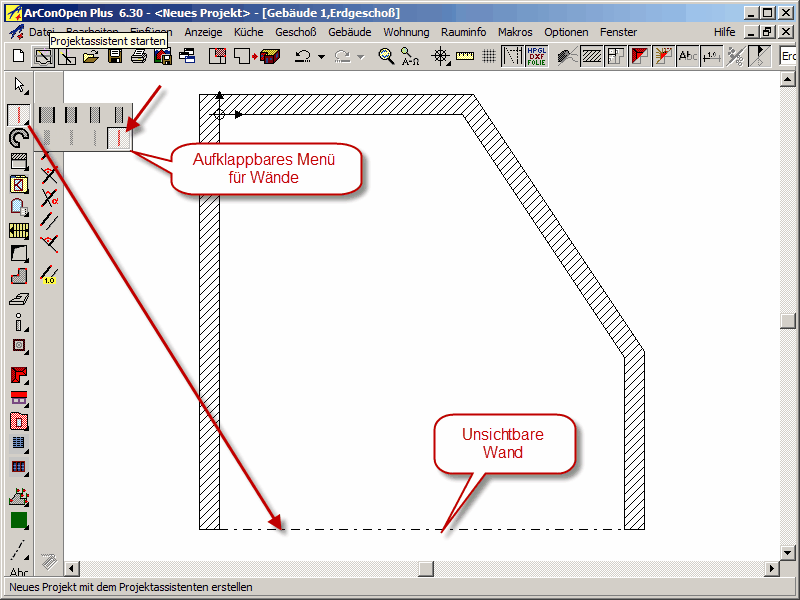Click the green color swatch in left toolbar
Screen dimensions: 800x600
[19, 520]
